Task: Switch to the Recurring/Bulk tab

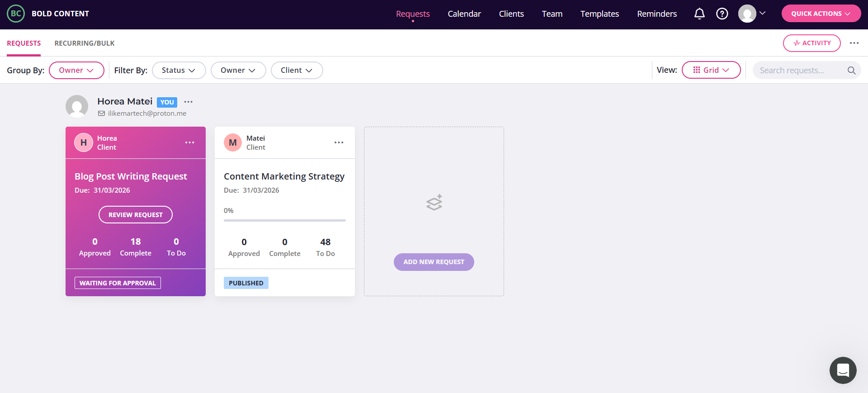Action: click(85, 43)
